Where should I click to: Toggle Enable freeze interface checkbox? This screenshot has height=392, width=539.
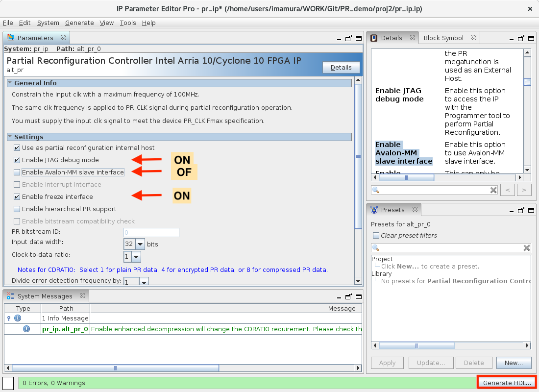17,196
